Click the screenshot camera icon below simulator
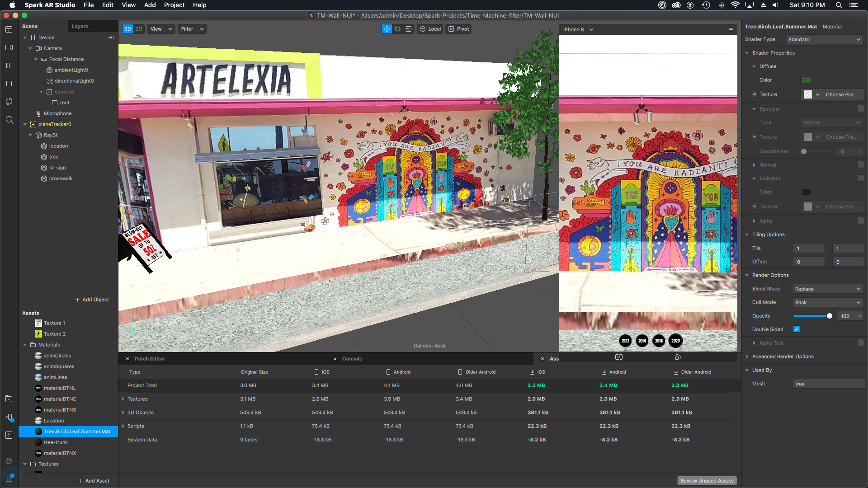 click(619, 357)
